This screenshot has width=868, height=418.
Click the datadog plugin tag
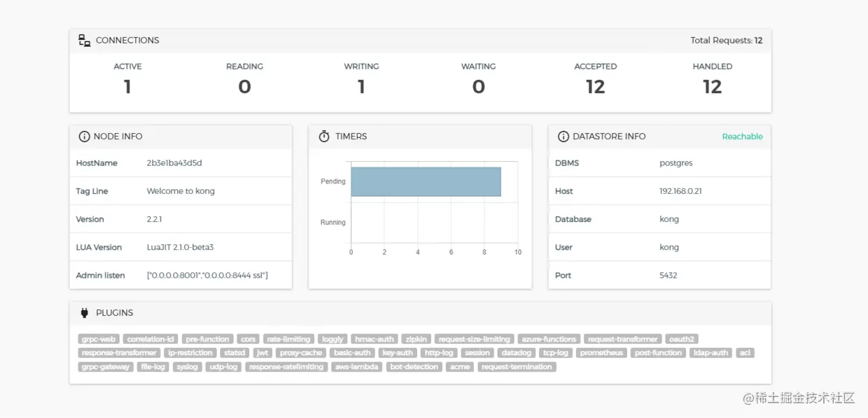pos(517,353)
